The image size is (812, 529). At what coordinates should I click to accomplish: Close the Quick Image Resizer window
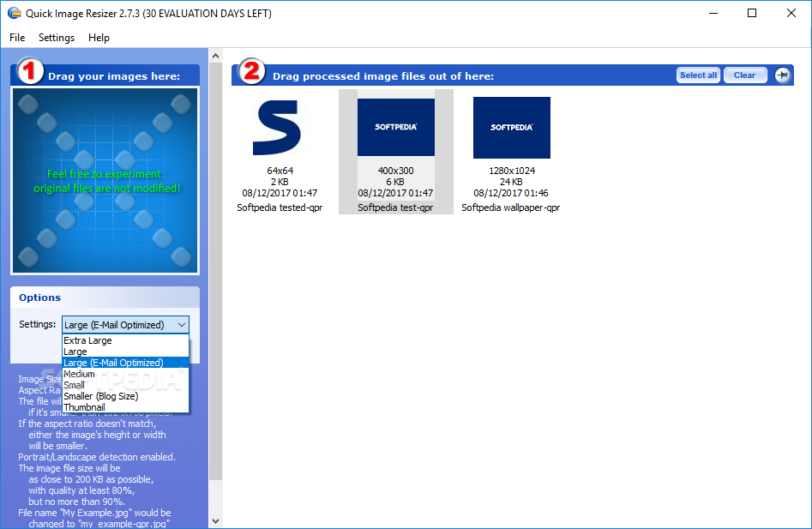point(791,13)
